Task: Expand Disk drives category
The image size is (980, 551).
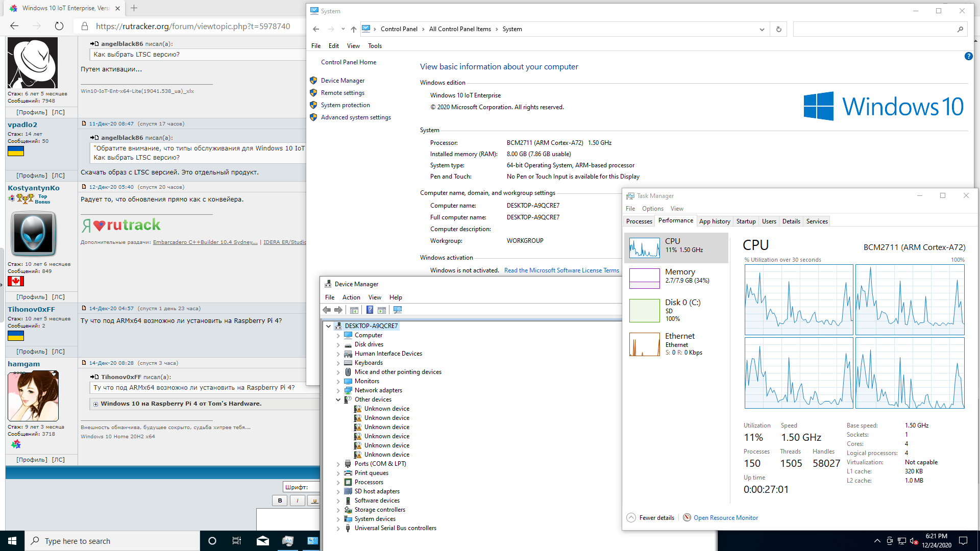Action: (x=338, y=345)
